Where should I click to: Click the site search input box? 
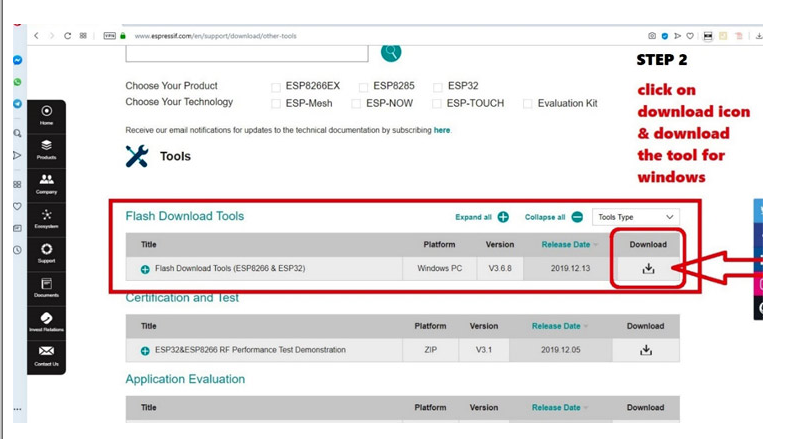[247, 53]
